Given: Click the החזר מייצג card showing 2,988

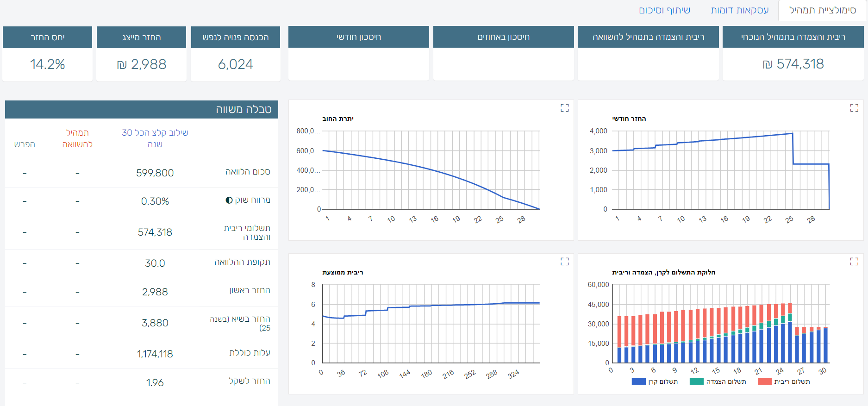Looking at the screenshot, I should tap(141, 64).
